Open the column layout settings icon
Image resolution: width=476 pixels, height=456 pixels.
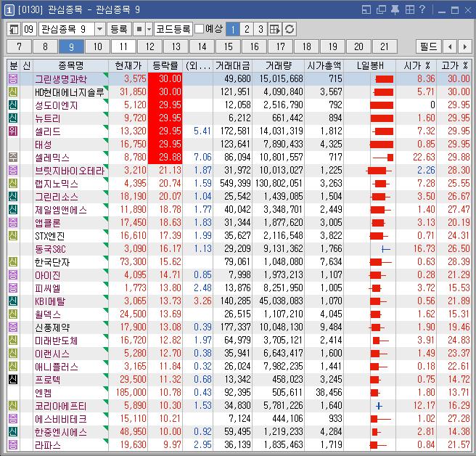point(275,29)
